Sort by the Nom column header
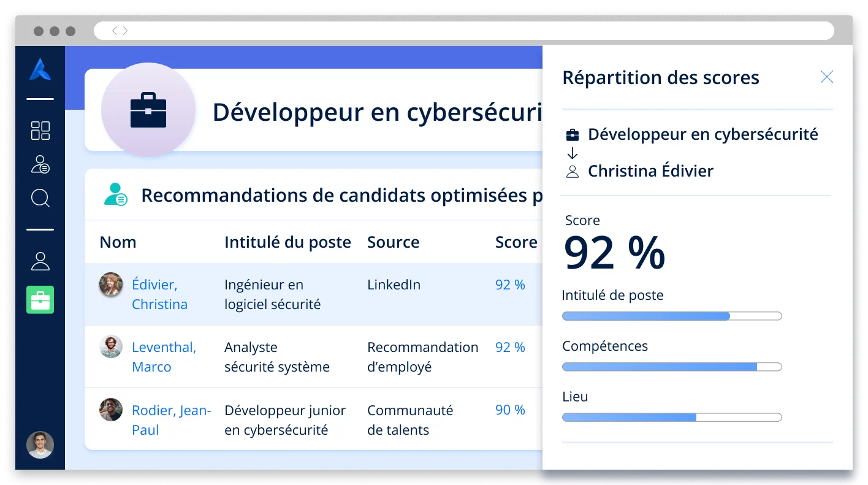The width and height of the screenshot is (868, 485). point(118,242)
